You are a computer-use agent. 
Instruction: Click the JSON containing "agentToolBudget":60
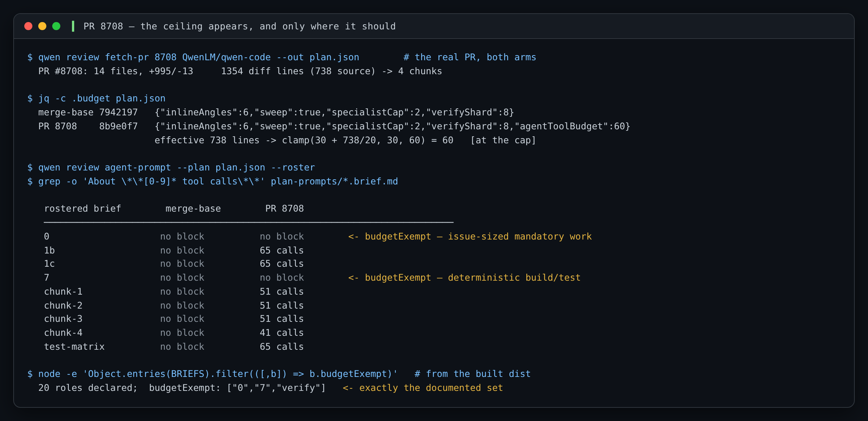point(392,126)
